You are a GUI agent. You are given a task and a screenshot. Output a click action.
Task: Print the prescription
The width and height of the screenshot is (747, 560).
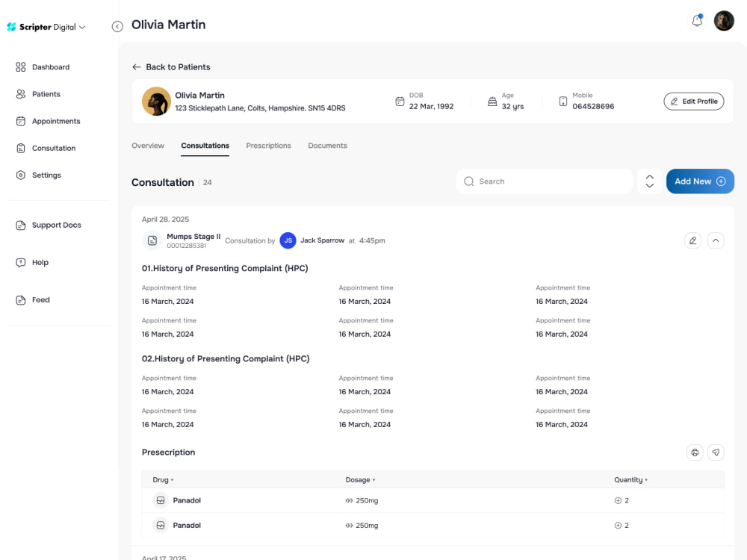(695, 452)
